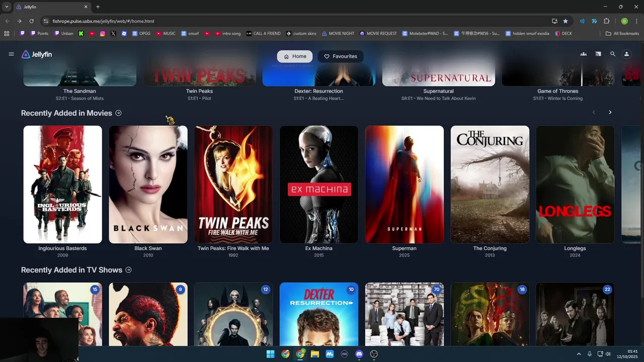Click the movies row next arrow
The height and width of the screenshot is (362, 644).
(610, 113)
